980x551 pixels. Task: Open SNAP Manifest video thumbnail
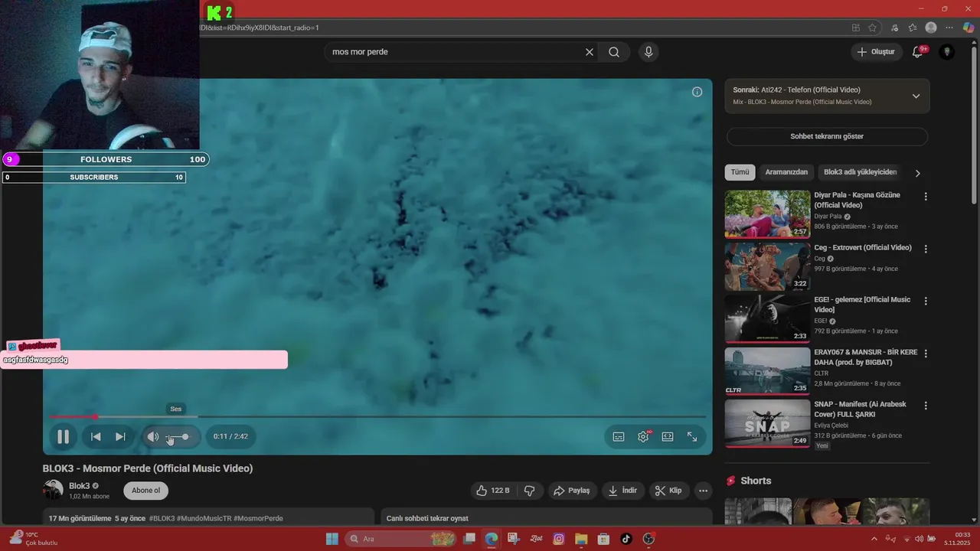[767, 423]
